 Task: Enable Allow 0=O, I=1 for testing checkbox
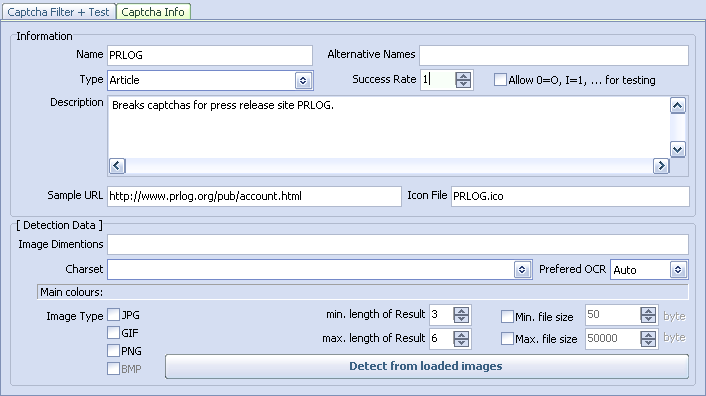coord(500,80)
